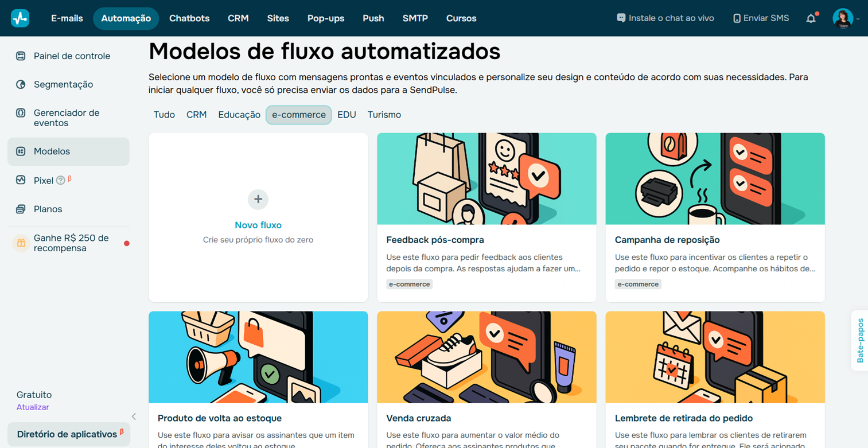Open the Bate-papos side tab
The height and width of the screenshot is (448, 868).
coord(860,341)
